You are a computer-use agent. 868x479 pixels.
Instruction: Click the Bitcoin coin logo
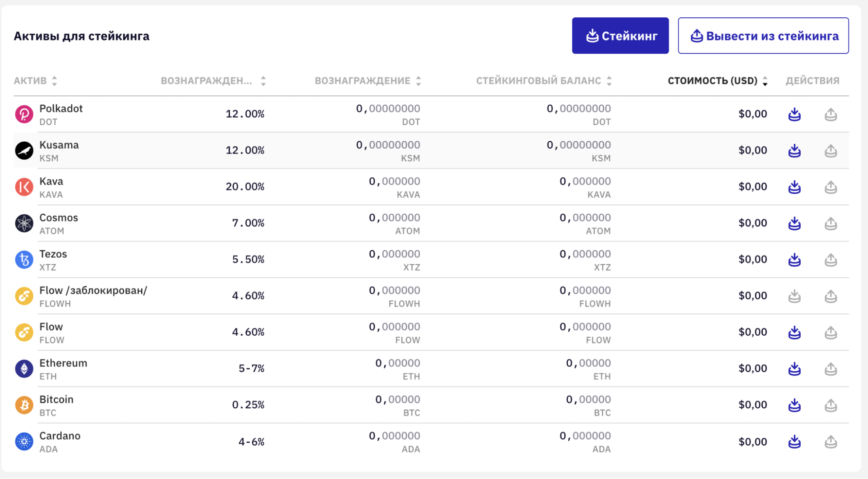tap(24, 405)
